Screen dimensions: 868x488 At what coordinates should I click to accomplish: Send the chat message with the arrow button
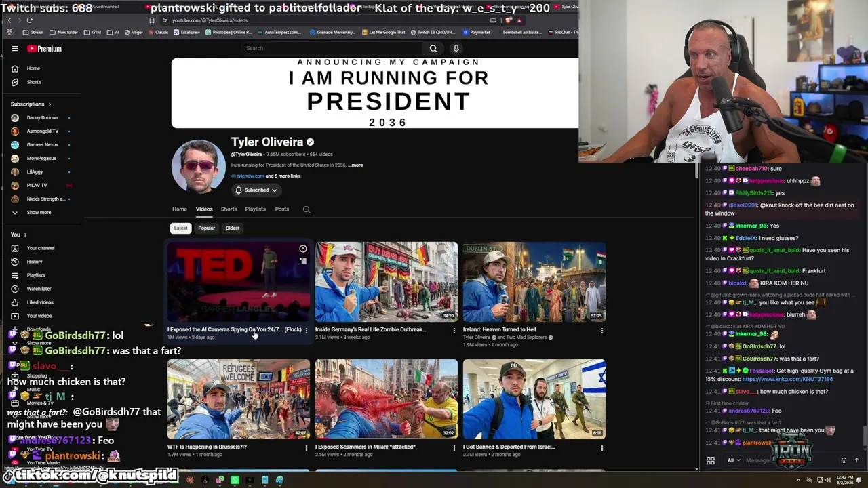point(856,460)
